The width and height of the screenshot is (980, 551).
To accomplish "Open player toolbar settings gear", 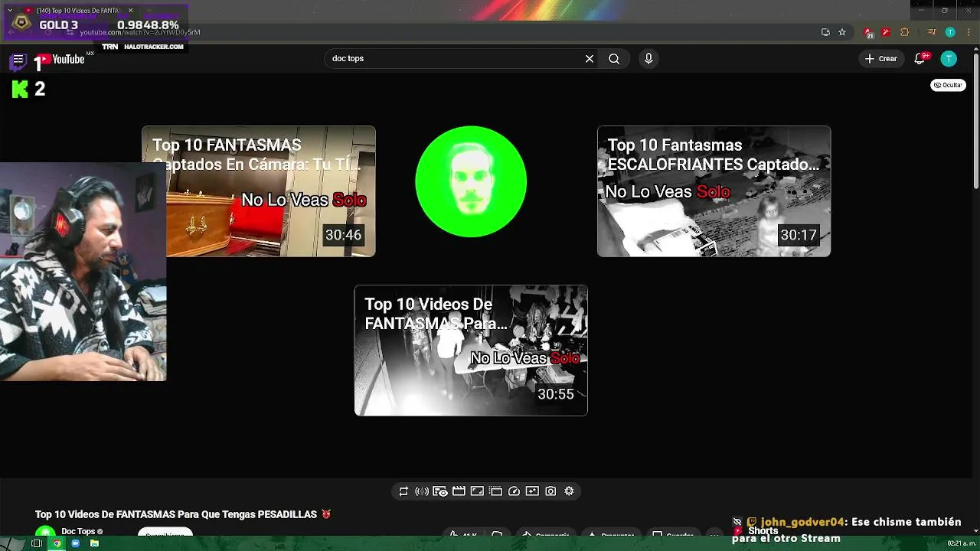I will click(x=569, y=491).
